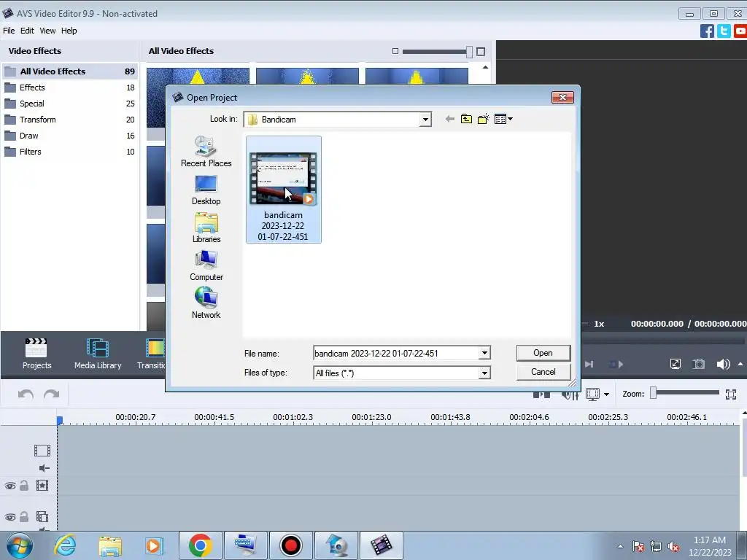747x560 pixels.
Task: Open the View menu
Action: [x=47, y=31]
